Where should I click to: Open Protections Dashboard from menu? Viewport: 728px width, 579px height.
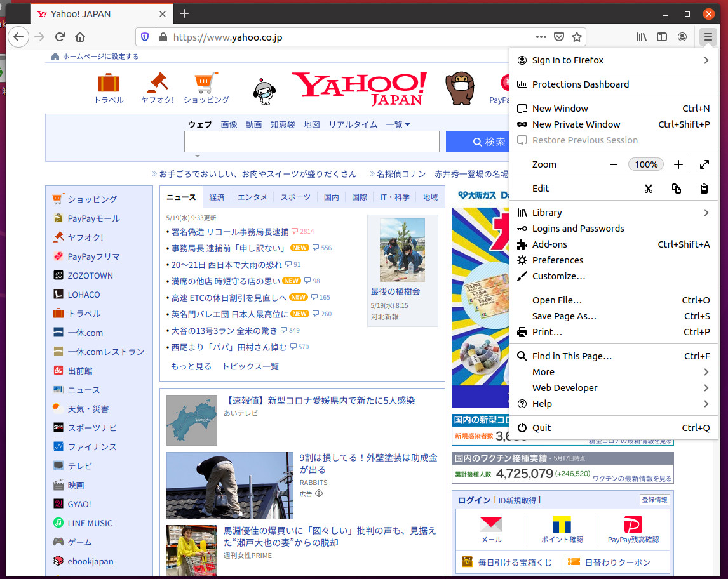coord(614,84)
